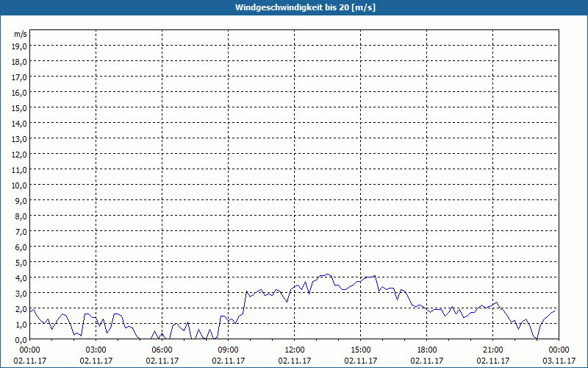Click the 12,0 y-axis label

pos(20,155)
